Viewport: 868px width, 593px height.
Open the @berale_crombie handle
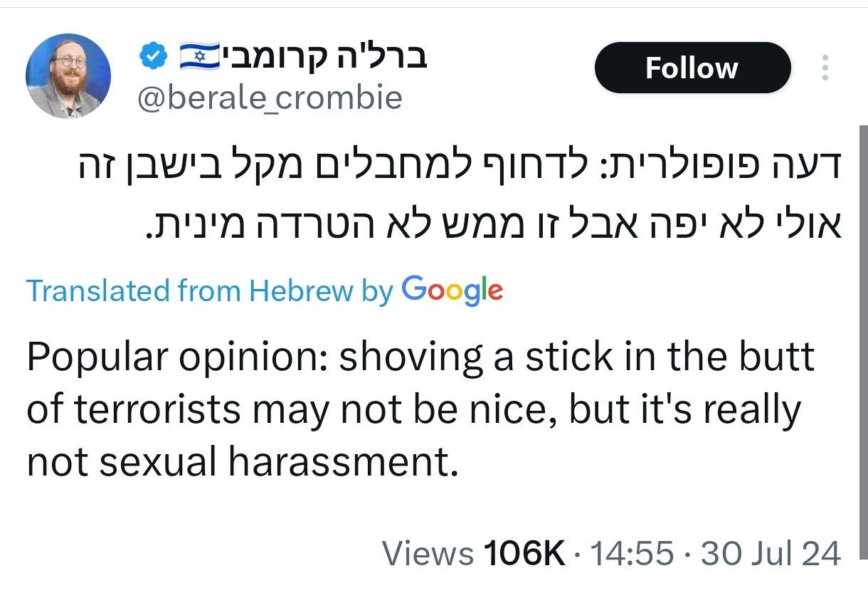tap(270, 98)
